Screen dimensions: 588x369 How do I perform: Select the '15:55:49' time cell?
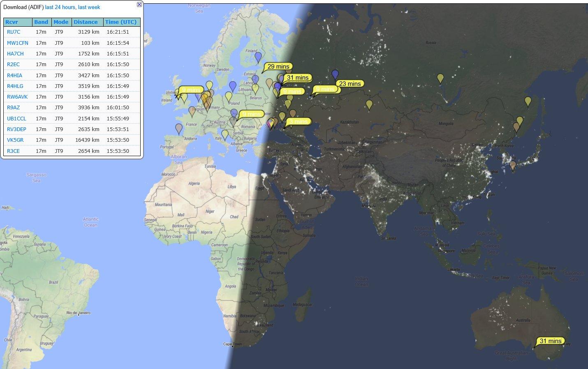click(x=118, y=119)
